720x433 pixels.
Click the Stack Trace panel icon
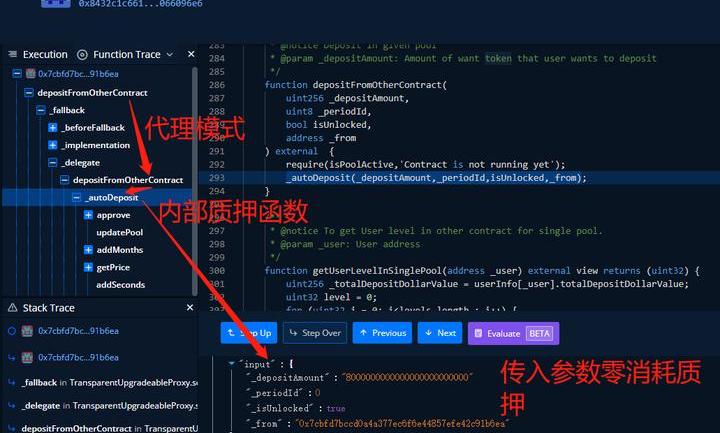click(x=12, y=308)
